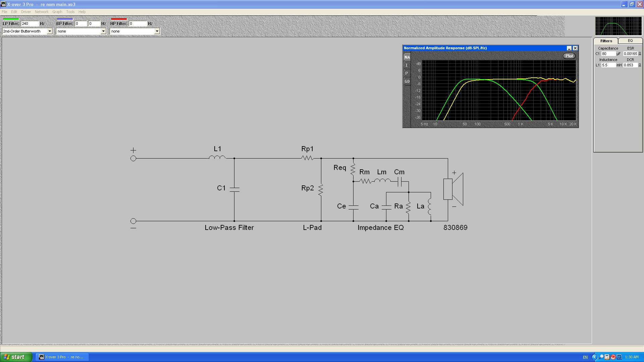Open the Edit menu

(14, 12)
